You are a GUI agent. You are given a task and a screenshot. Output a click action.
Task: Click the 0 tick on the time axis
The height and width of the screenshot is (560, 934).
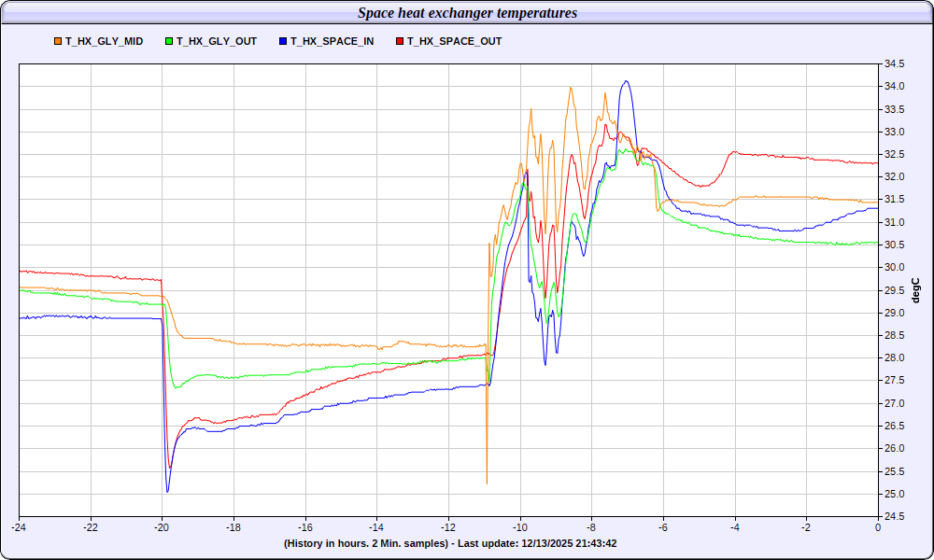pos(878,528)
